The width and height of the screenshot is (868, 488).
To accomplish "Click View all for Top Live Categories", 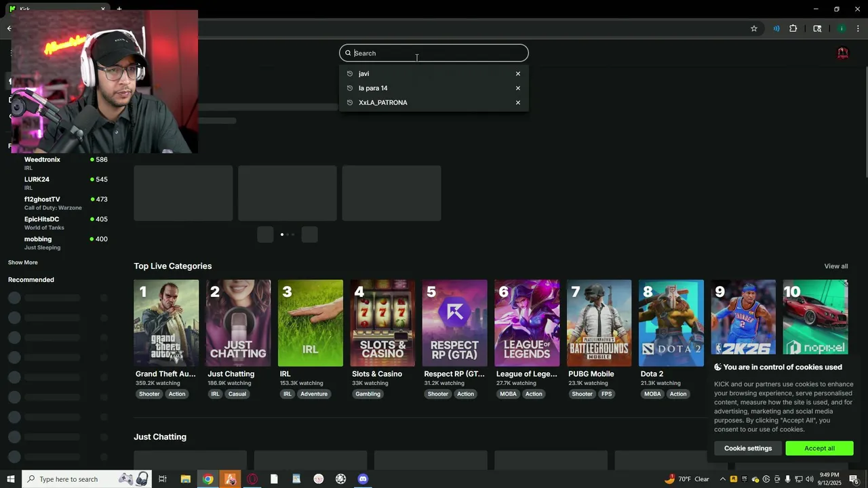I will pos(836,266).
